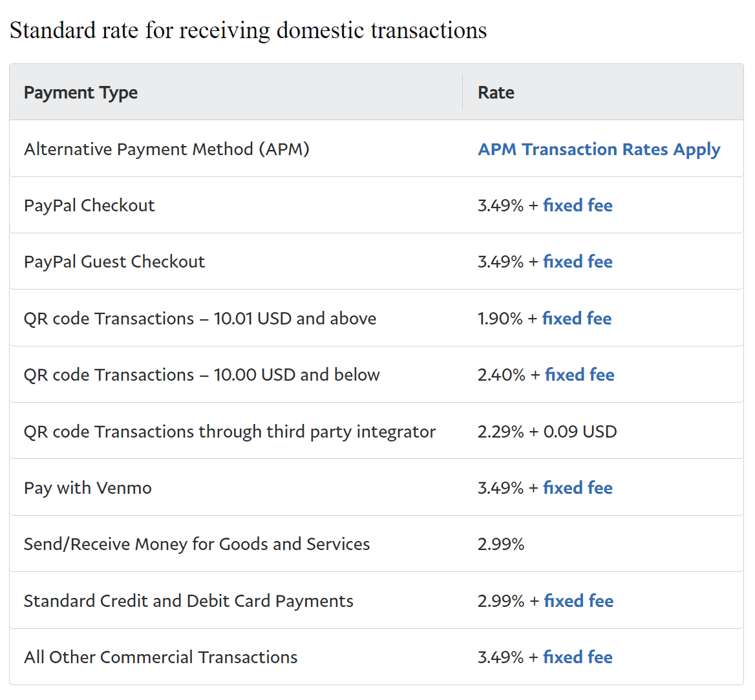Open the APM Transaction Rates Apply link
Viewport: 755px width, 700px height.
(599, 149)
